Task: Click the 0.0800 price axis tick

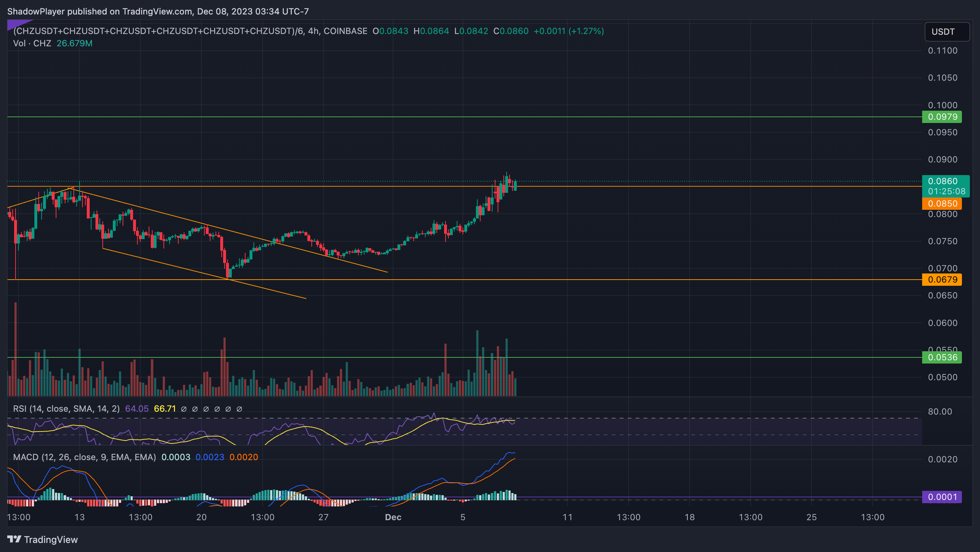Action: pyautogui.click(x=943, y=214)
